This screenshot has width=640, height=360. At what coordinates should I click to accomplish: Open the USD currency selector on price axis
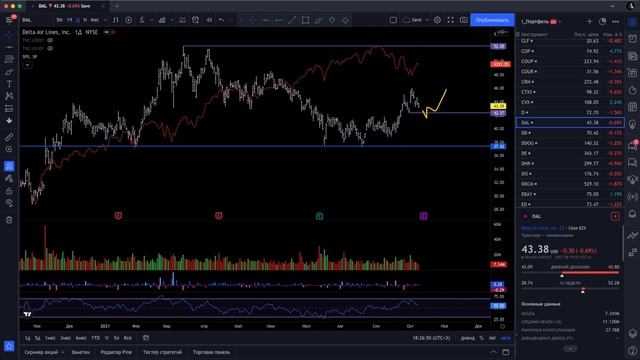point(501,32)
